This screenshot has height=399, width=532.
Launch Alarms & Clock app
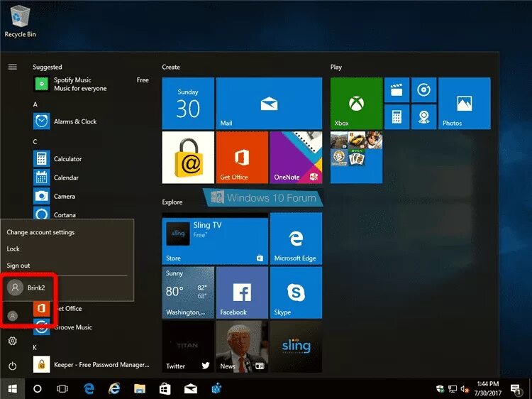tap(91, 121)
